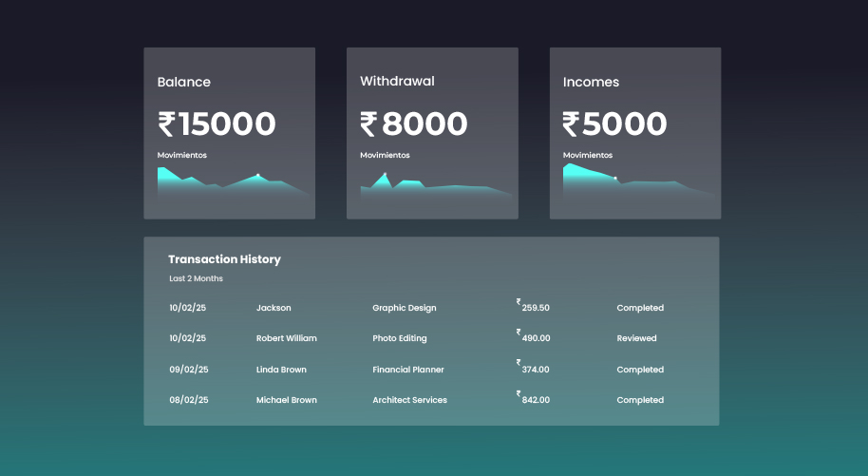Open Robert William's Reviewed status

click(x=636, y=338)
